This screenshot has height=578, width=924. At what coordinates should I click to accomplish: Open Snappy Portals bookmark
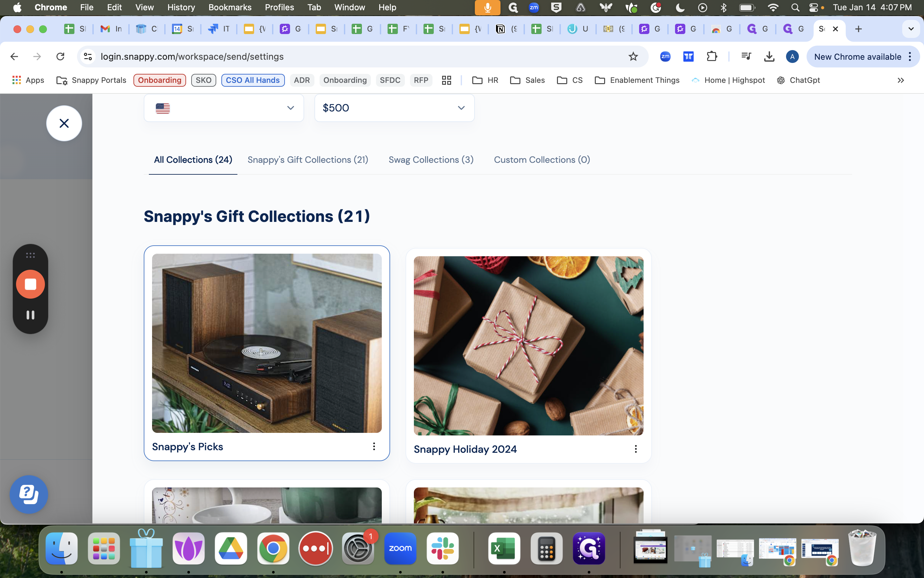click(91, 80)
